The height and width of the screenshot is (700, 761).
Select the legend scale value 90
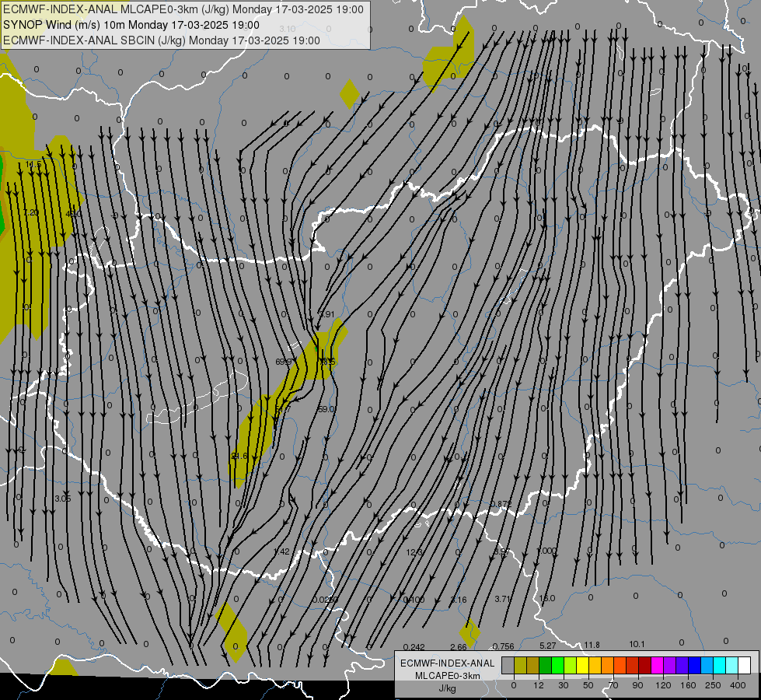pos(638,685)
